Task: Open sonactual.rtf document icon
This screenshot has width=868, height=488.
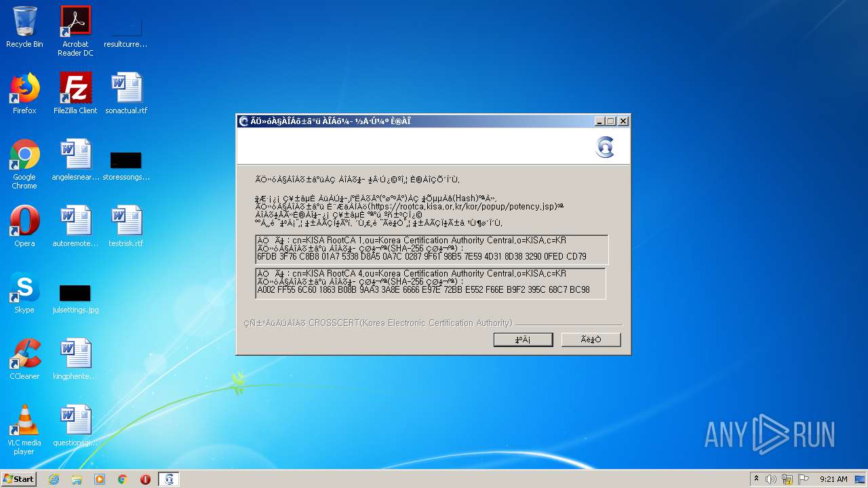Action: click(x=126, y=94)
